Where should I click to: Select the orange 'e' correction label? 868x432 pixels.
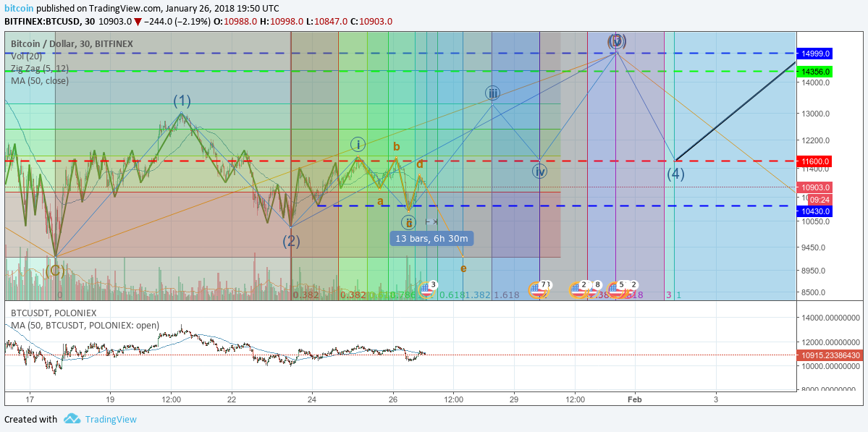463,268
